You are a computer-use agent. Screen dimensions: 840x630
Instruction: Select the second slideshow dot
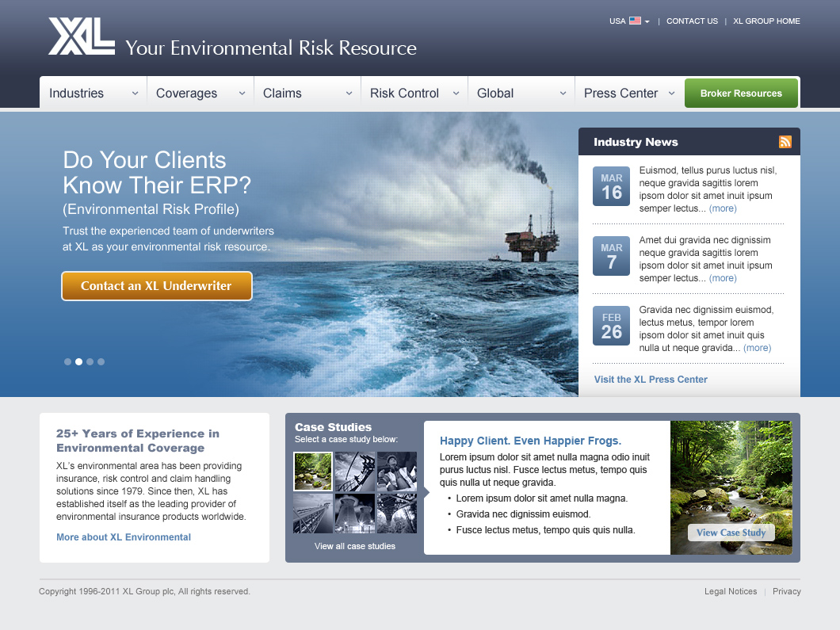(78, 361)
